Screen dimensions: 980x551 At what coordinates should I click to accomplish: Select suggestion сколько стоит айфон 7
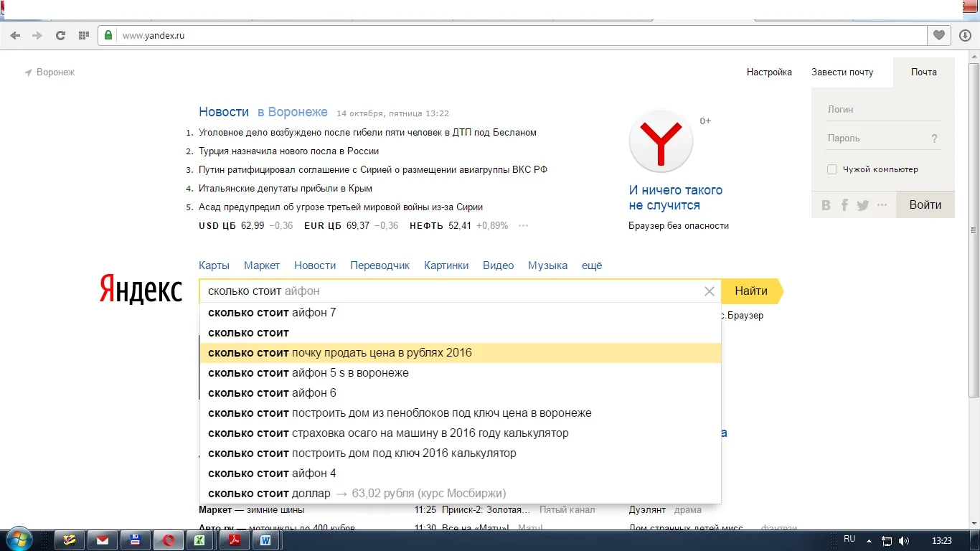tap(273, 312)
